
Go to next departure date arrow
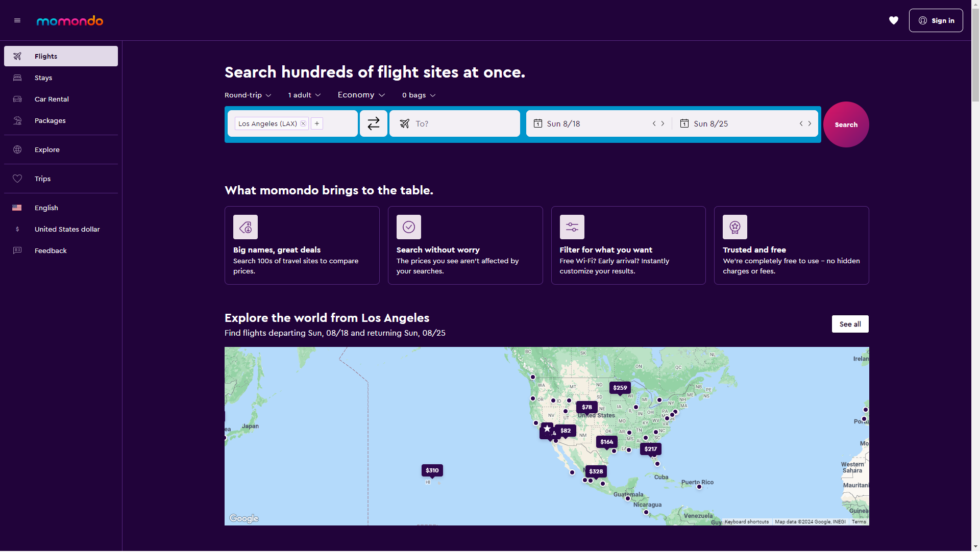pos(663,123)
